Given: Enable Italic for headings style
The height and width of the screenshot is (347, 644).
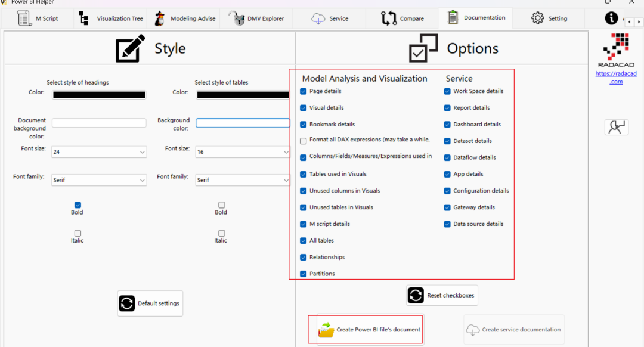Looking at the screenshot, I should [78, 233].
